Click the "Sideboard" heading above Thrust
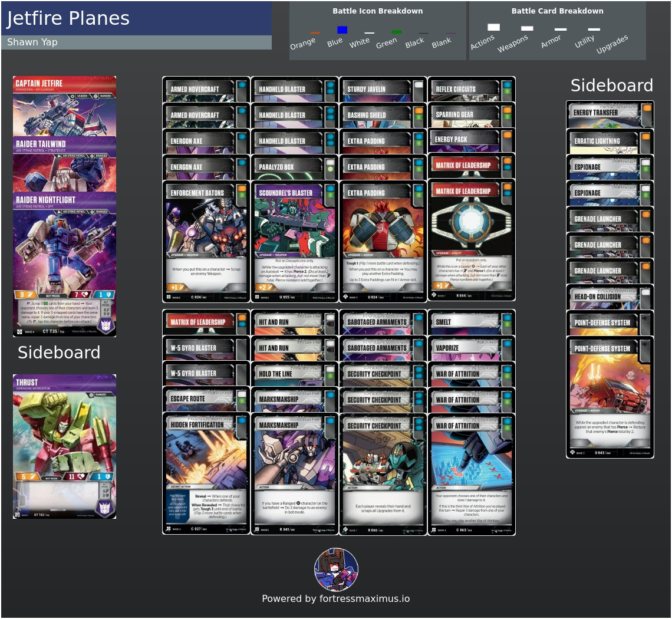 click(x=59, y=353)
